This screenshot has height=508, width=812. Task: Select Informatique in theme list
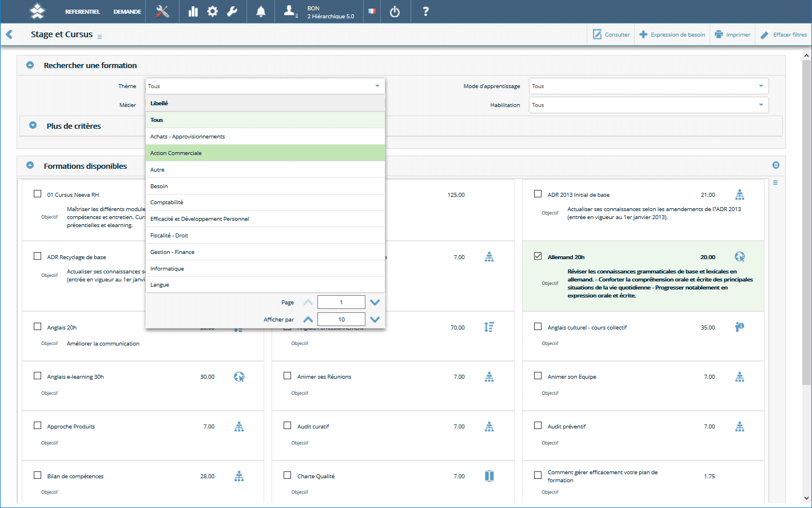pos(265,268)
